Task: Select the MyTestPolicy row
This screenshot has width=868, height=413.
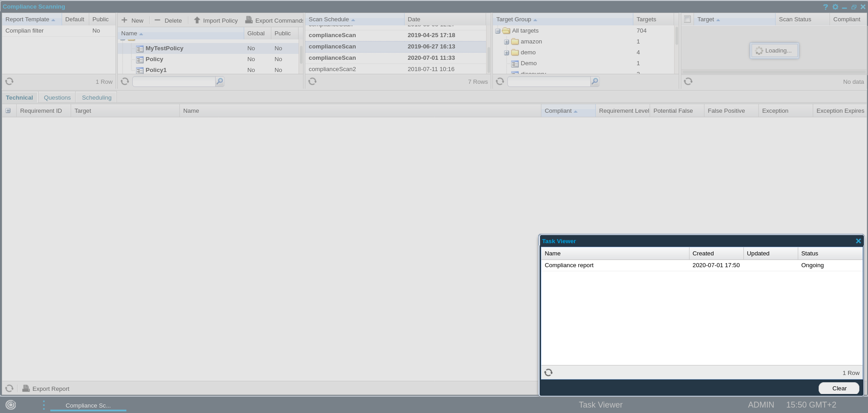Action: 164,48
